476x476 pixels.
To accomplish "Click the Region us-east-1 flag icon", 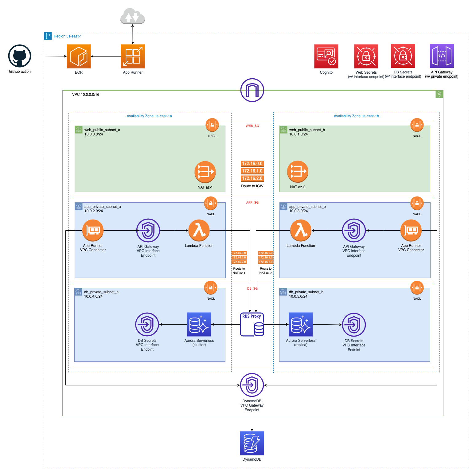I will (x=48, y=36).
